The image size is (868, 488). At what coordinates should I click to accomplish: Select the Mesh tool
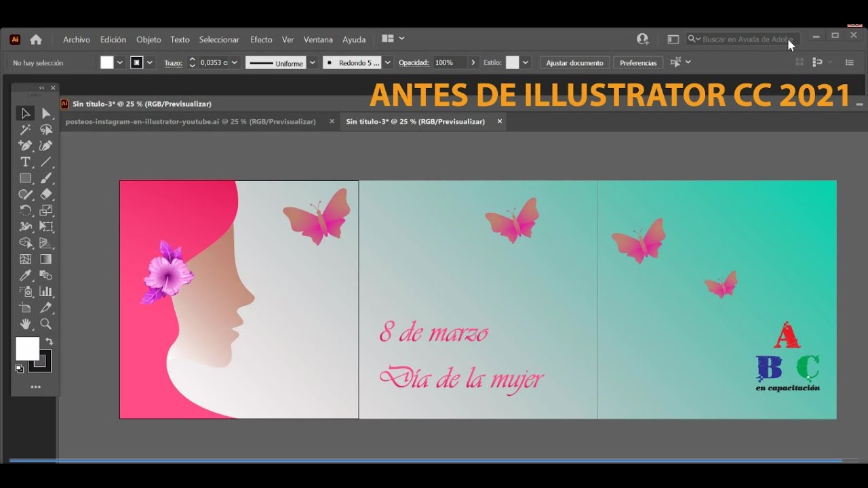25,259
